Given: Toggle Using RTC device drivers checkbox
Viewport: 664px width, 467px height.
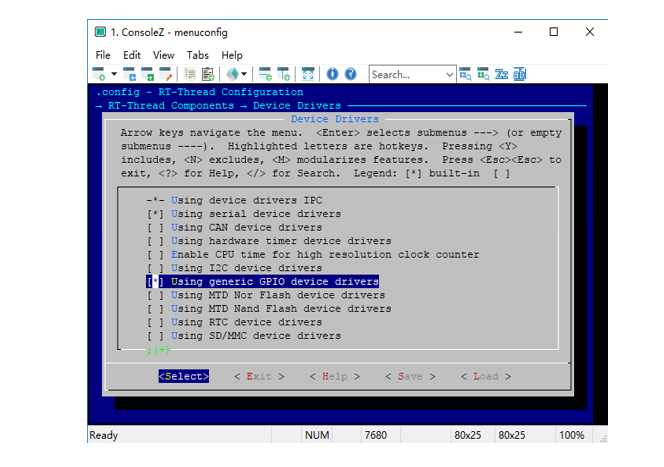Looking at the screenshot, I should (x=155, y=322).
